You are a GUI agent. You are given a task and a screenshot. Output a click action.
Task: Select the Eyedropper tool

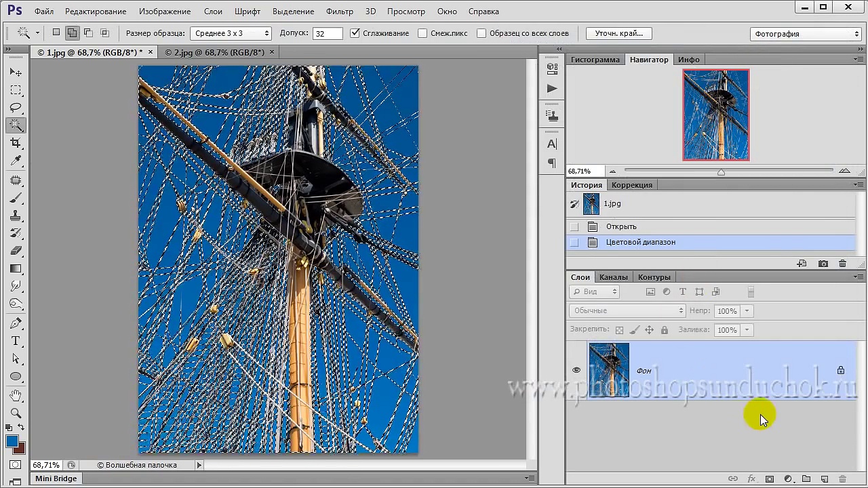[16, 161]
